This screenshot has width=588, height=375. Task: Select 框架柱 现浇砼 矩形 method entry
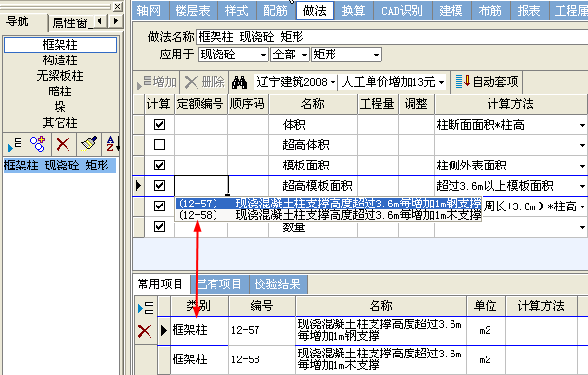pyautogui.click(x=59, y=166)
